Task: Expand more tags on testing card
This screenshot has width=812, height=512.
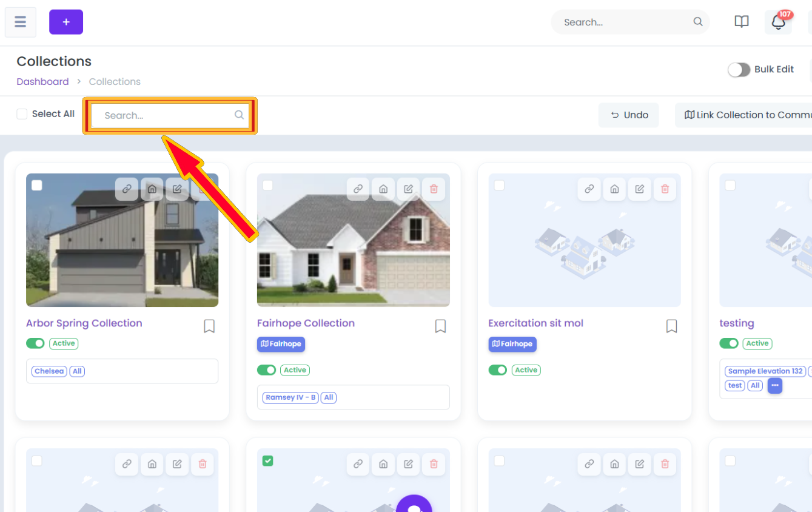Action: point(775,385)
